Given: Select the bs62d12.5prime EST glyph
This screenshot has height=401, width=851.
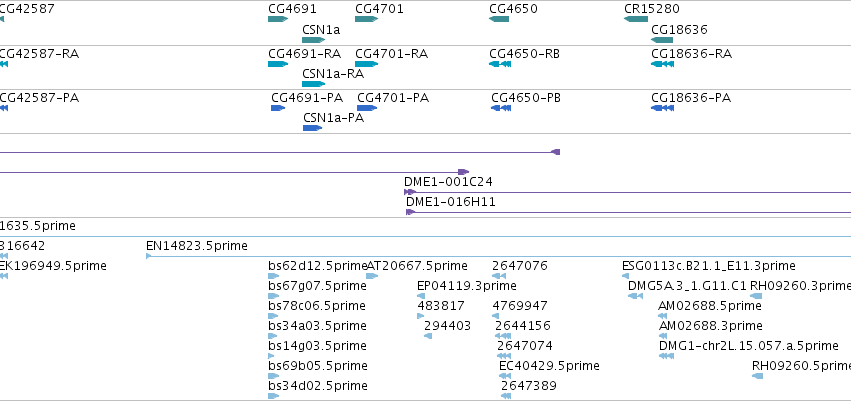Looking at the screenshot, I should click(274, 276).
